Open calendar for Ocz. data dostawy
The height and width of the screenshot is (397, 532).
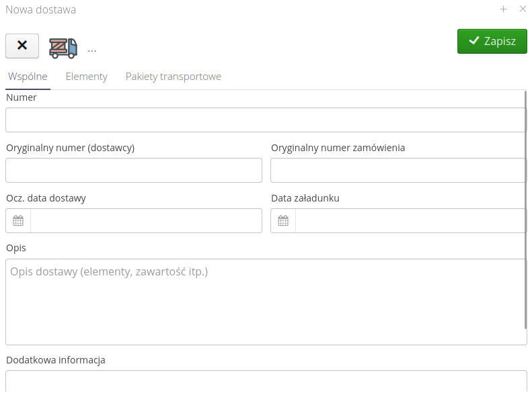(x=18, y=220)
